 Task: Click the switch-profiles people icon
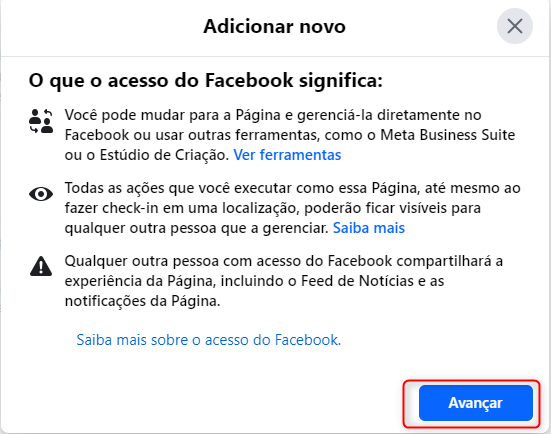[41, 121]
